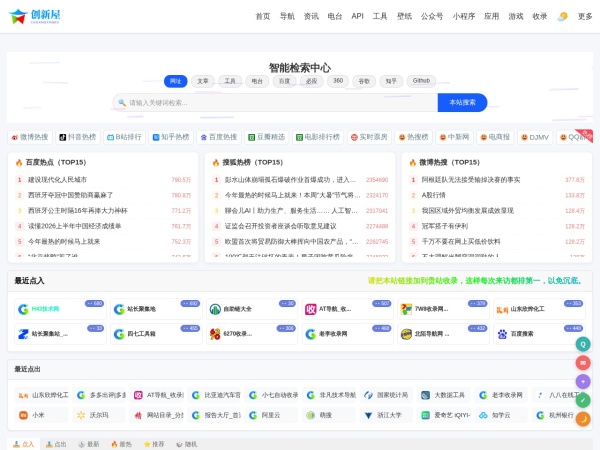Screen dimensions: 600x450
Task: Open 电影排行榜 shortcut
Action: tap(318, 137)
